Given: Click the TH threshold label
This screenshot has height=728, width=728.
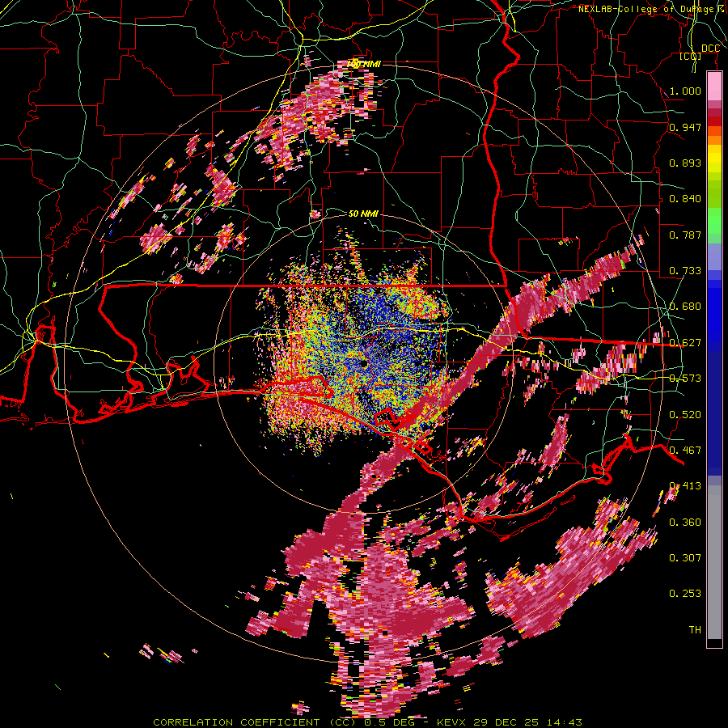Looking at the screenshot, I should (695, 629).
